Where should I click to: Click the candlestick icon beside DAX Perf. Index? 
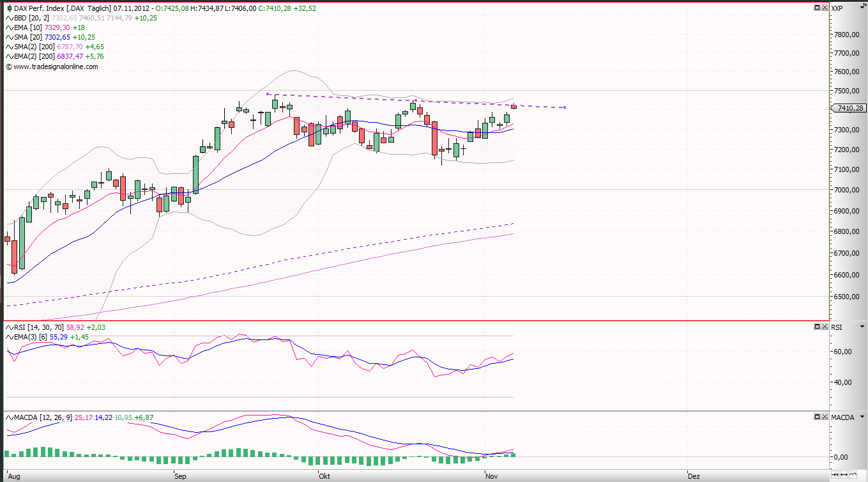(8, 8)
